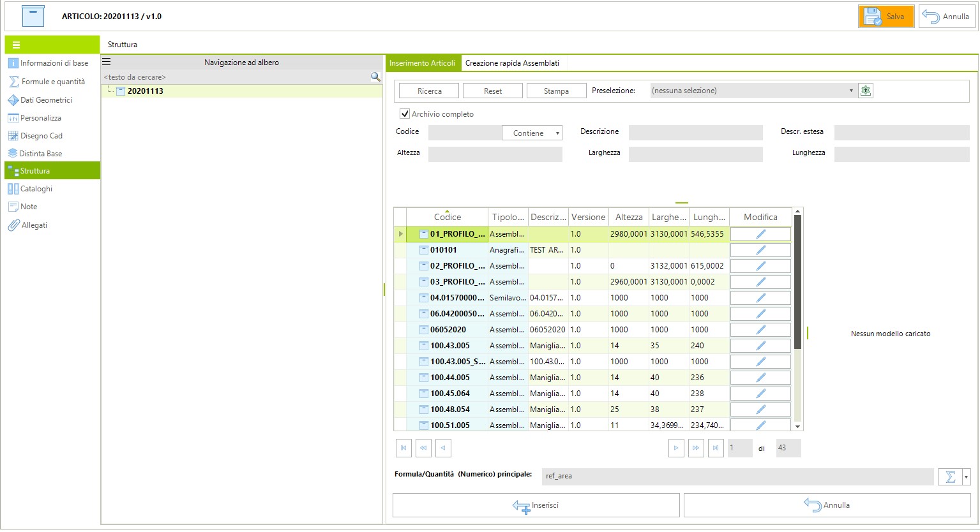Edit row 010101 with pencil icon
The height and width of the screenshot is (532, 980).
pos(760,250)
